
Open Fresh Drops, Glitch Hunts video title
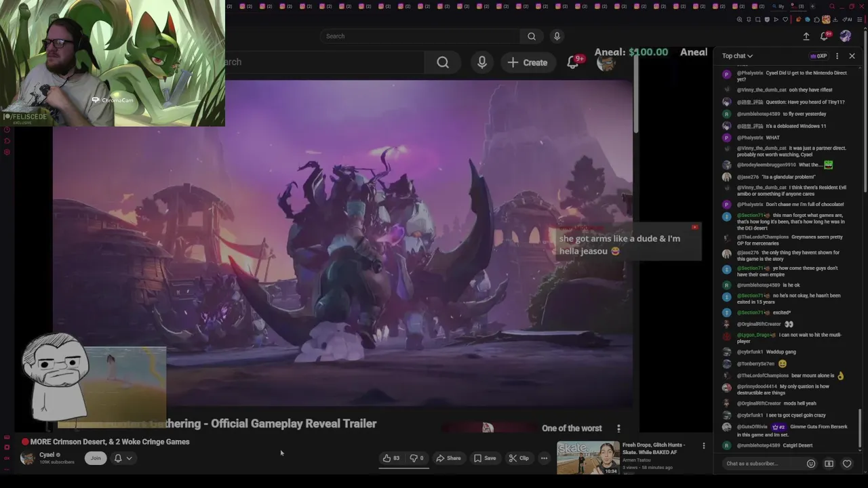pyautogui.click(x=654, y=449)
